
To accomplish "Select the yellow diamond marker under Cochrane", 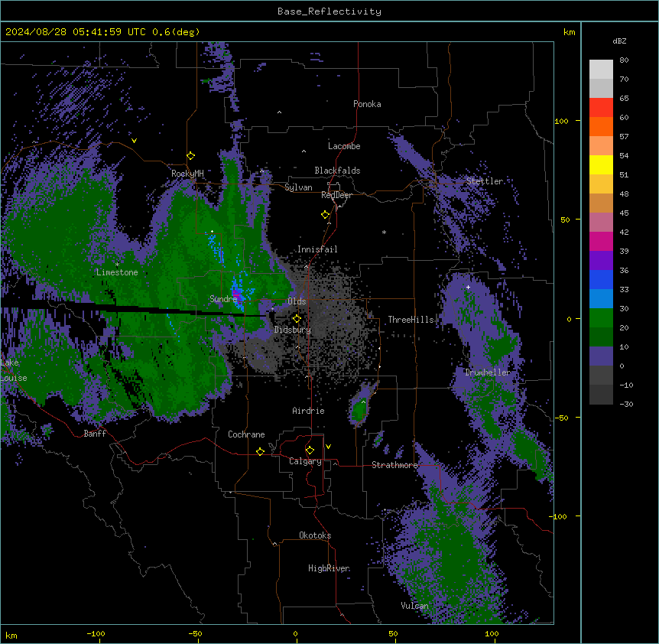I will 261,451.
